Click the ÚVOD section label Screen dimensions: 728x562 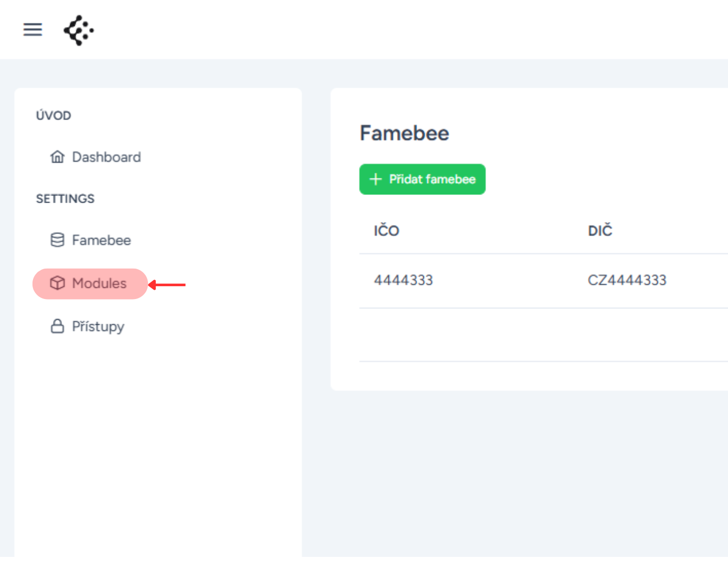54,115
